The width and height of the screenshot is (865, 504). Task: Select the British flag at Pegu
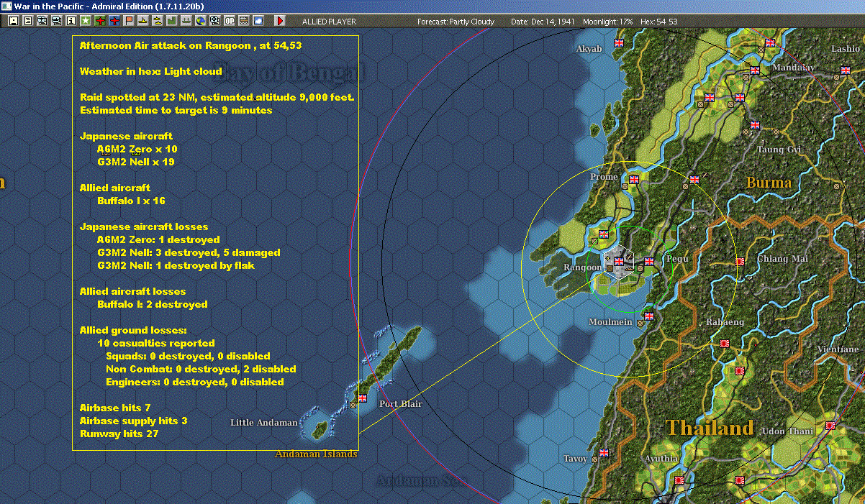tap(648, 262)
